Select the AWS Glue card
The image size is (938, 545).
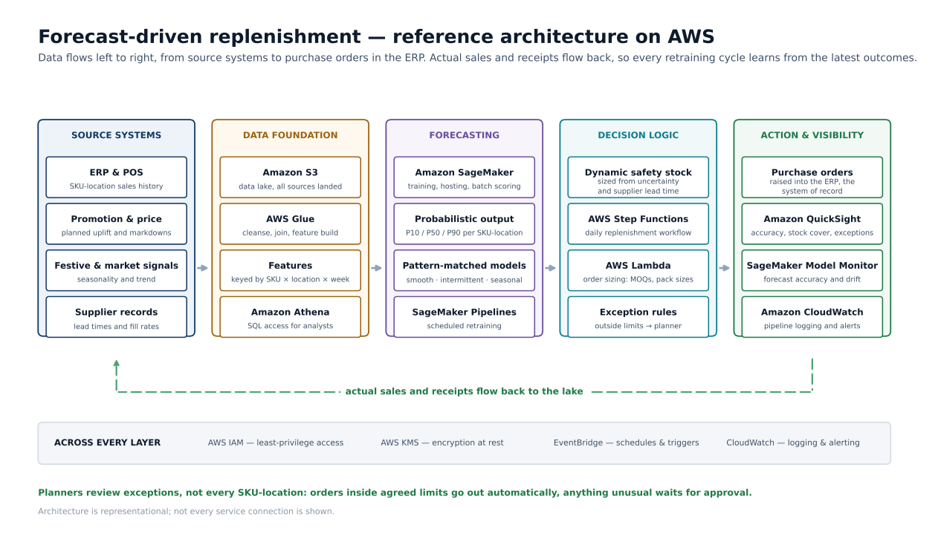290,224
